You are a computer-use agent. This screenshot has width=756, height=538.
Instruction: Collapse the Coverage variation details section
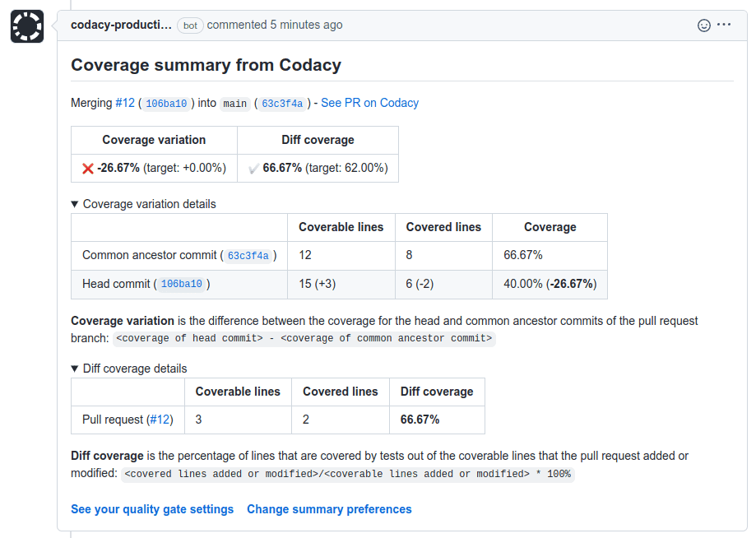pos(144,203)
